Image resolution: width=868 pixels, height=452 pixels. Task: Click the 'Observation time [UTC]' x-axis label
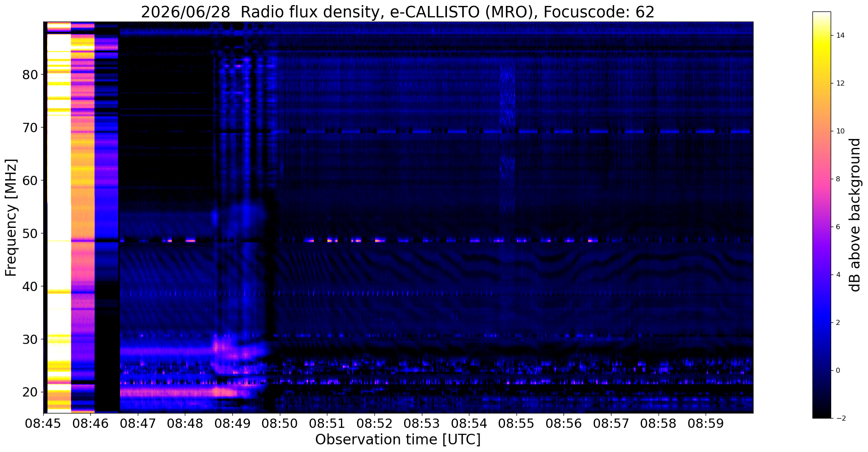coord(398,439)
